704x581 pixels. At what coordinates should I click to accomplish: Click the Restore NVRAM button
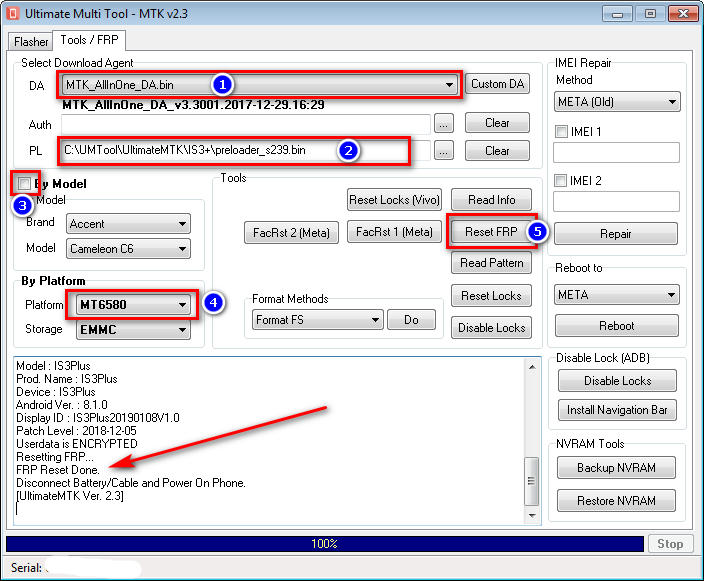(x=616, y=501)
